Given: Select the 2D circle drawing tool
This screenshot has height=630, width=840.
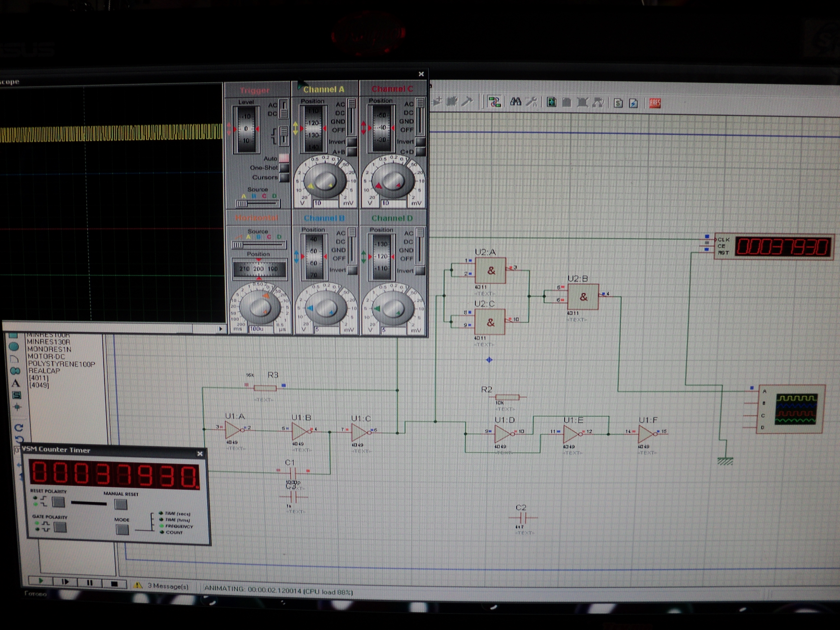Looking at the screenshot, I should tap(14, 346).
